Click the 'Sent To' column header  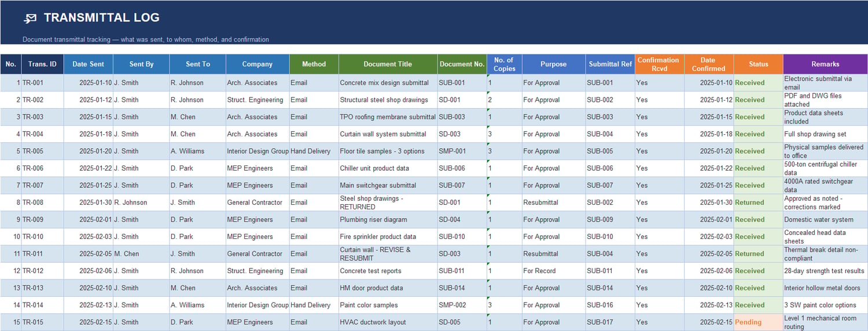coord(198,64)
